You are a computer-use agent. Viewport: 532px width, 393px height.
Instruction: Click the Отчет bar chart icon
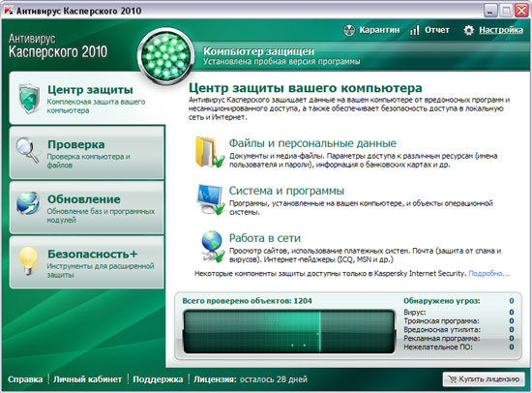tap(414, 30)
